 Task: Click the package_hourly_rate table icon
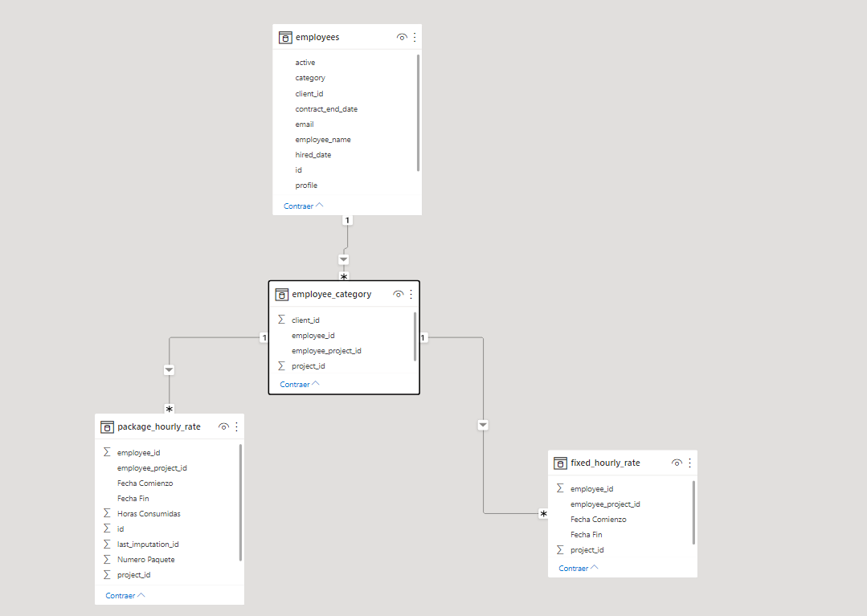tap(107, 427)
